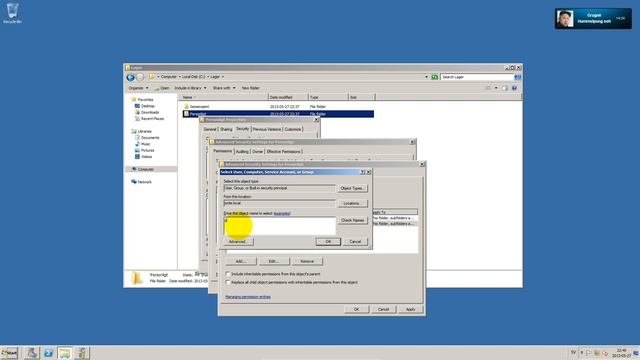Open Managing permission entries link
This screenshot has height=360, width=640.
(248, 297)
